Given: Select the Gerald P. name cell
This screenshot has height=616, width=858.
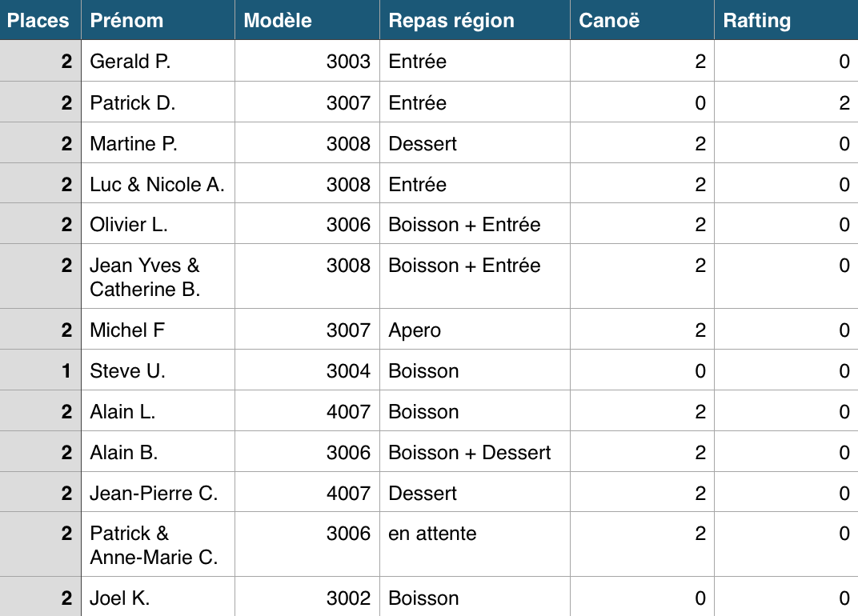Looking at the screenshot, I should pos(158,61).
